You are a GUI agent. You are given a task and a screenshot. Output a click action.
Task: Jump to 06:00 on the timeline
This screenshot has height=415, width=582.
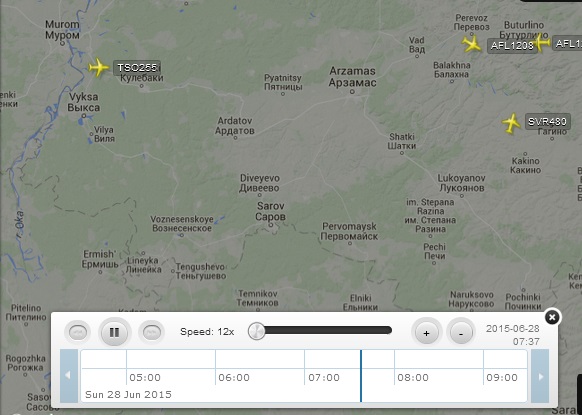234,378
